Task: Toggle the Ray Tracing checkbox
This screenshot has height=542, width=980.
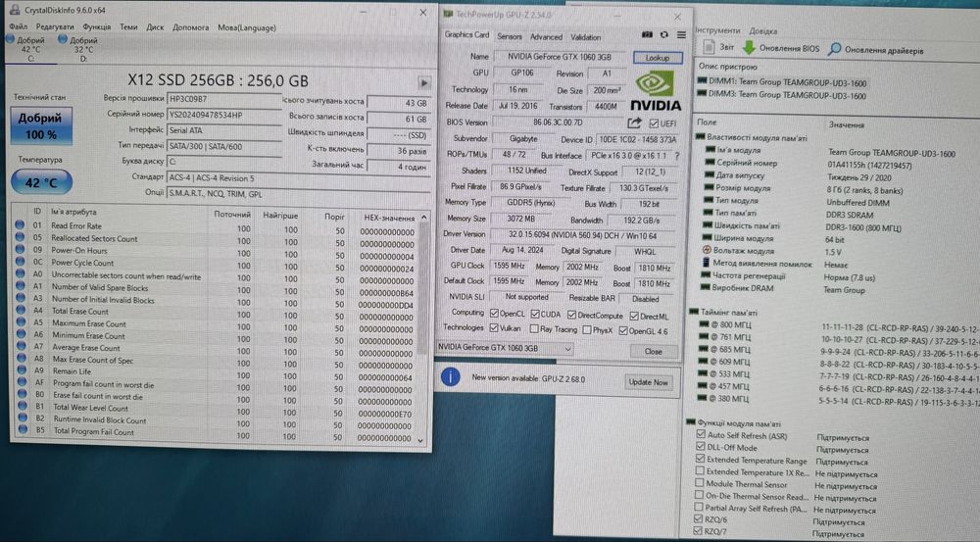Action: tap(534, 328)
